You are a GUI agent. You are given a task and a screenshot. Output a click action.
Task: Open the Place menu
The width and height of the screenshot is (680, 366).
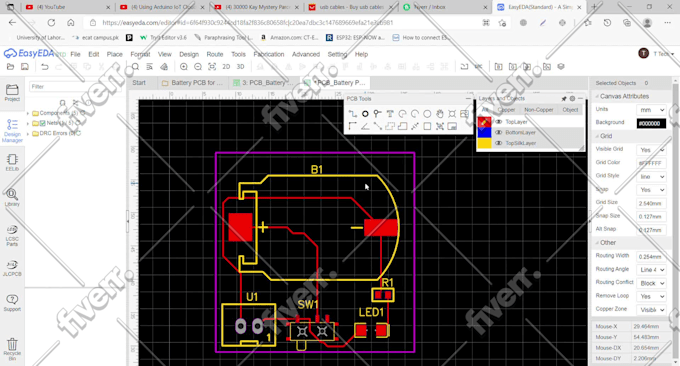(114, 54)
